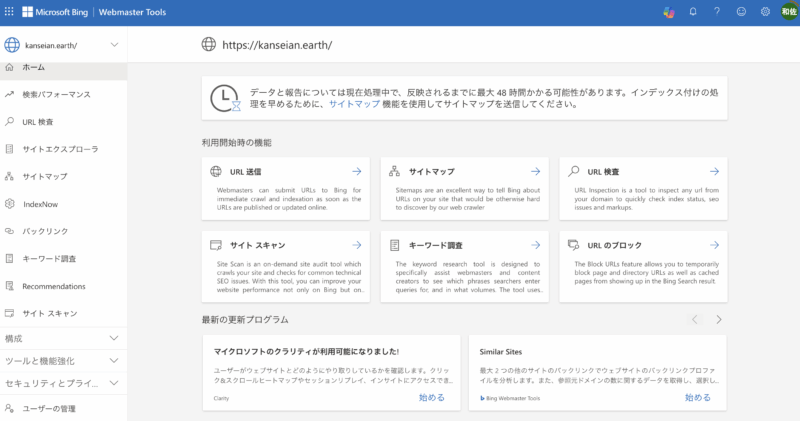Screen dimensions: 800x421
Task: Open サイト スキャン in the sidebar
Action: coord(63,313)
